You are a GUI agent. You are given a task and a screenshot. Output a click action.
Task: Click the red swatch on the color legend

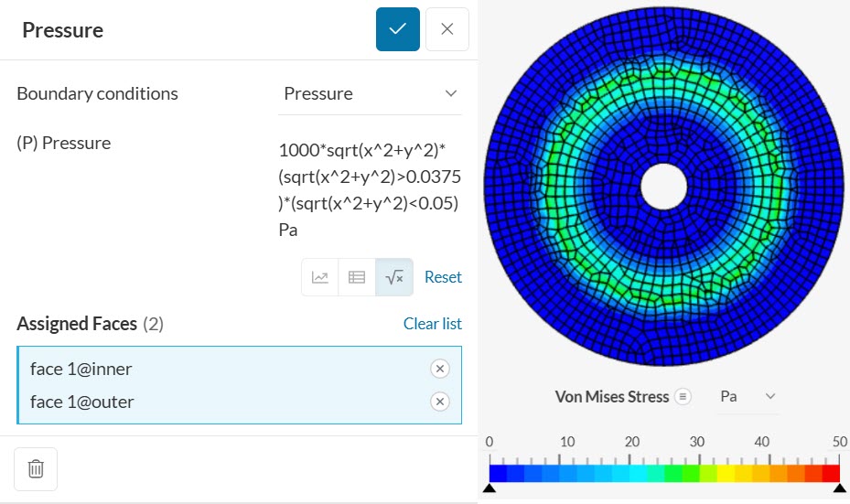831,473
